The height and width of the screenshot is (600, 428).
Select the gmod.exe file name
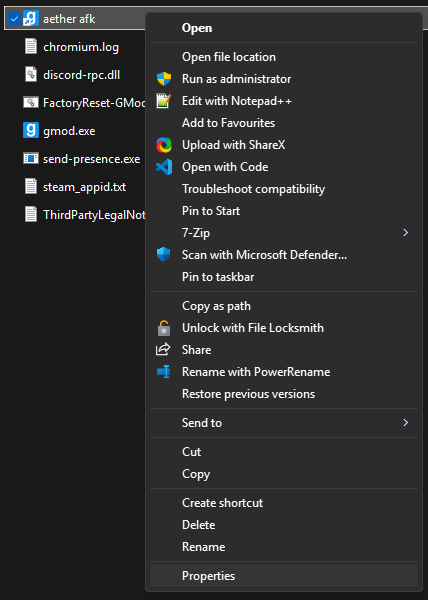click(69, 131)
